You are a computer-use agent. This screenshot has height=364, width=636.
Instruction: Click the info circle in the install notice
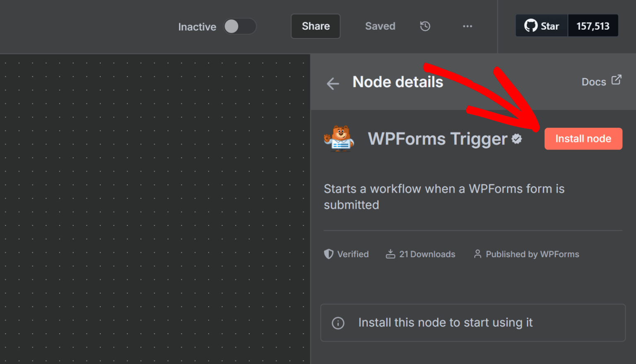(338, 323)
